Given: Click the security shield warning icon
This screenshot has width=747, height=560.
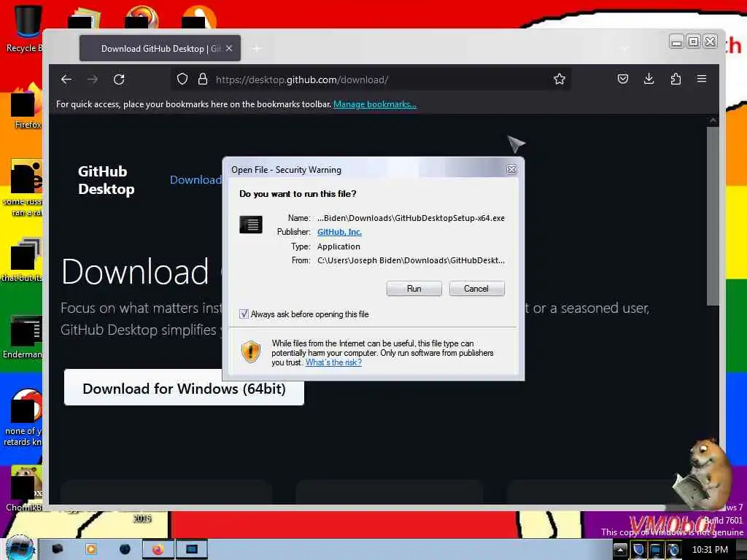Looking at the screenshot, I should click(x=251, y=352).
